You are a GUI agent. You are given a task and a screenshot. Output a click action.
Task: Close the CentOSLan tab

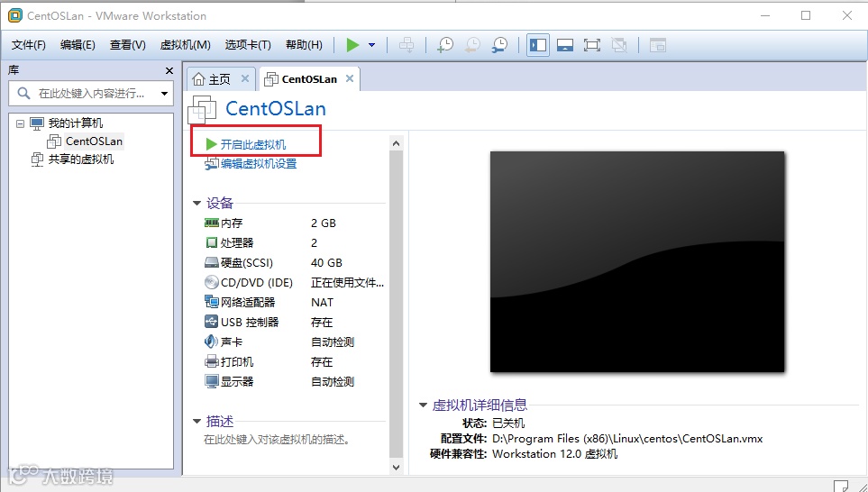(x=350, y=78)
